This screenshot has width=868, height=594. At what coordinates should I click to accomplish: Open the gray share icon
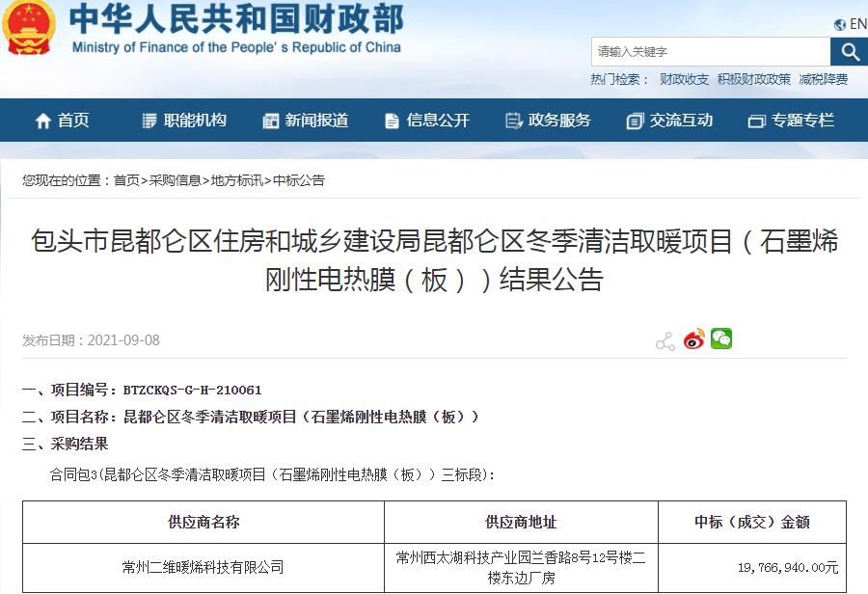(665, 340)
